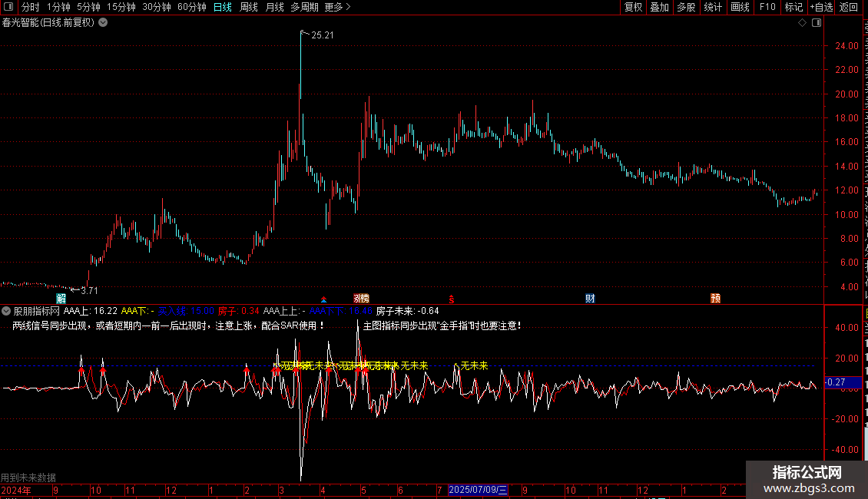Screen dimensions: 868x499
Task: Open F10 company information
Action: 767,7
